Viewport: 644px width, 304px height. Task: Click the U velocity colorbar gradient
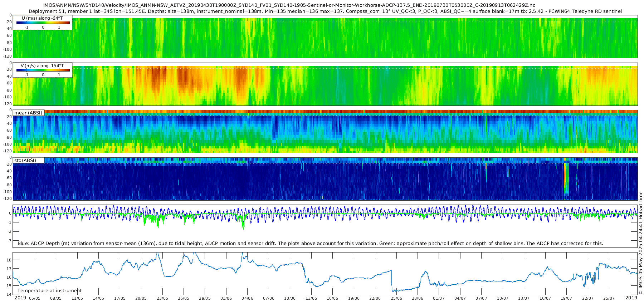click(43, 23)
